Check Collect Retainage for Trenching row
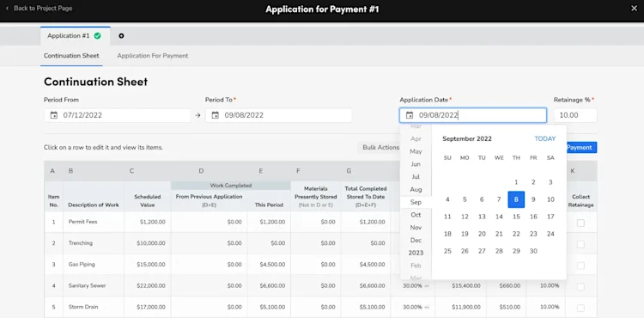The height and width of the screenshot is (318, 644). 580,244
